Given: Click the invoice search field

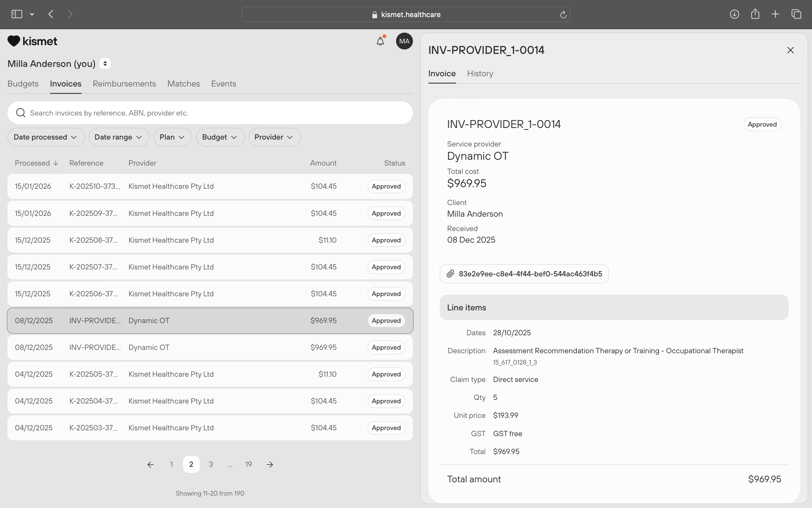Looking at the screenshot, I should pyautogui.click(x=210, y=113).
